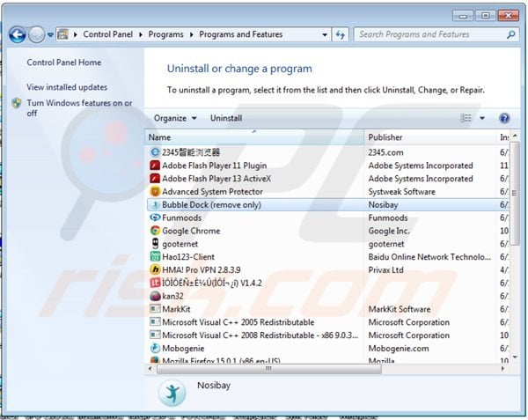The width and height of the screenshot is (528, 420).
Task: Select Google Chrome icon in list
Action: tap(155, 231)
